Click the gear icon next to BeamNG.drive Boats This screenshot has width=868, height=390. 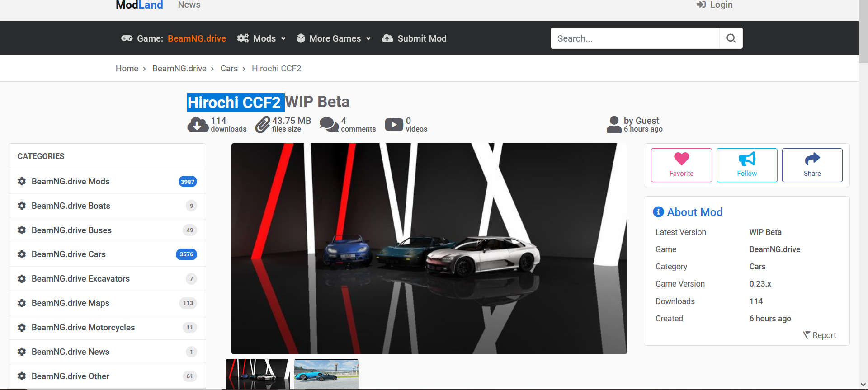click(22, 206)
